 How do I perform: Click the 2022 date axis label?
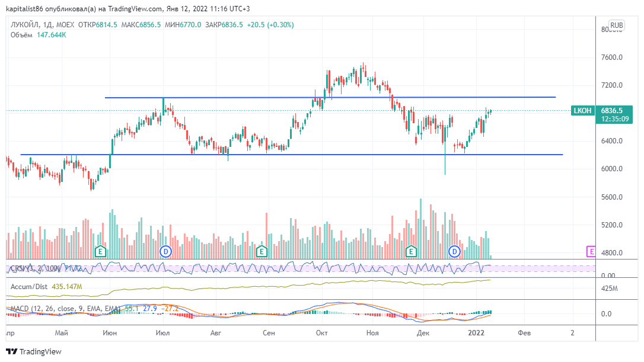tap(476, 332)
